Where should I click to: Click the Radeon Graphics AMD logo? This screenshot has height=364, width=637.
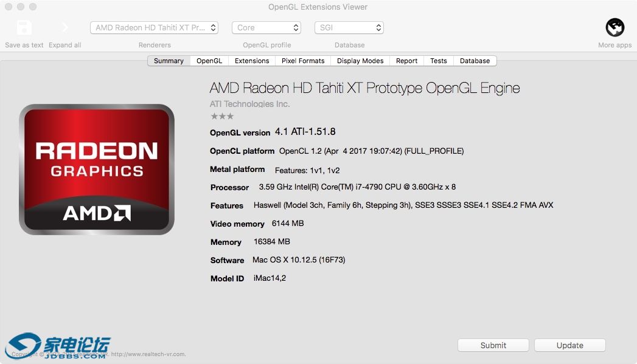coord(97,170)
